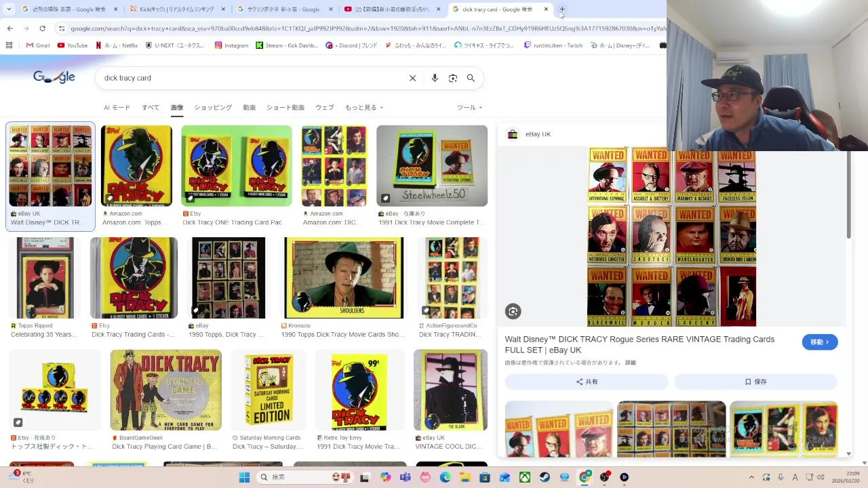This screenshot has width=868, height=488.
Task: Click the preview panel vertical scrollbar
Action: pos(848,195)
